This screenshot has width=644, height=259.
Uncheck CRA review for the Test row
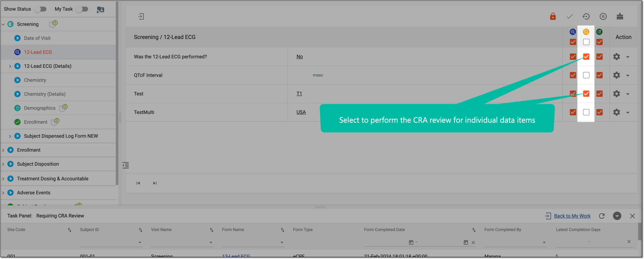pyautogui.click(x=586, y=94)
